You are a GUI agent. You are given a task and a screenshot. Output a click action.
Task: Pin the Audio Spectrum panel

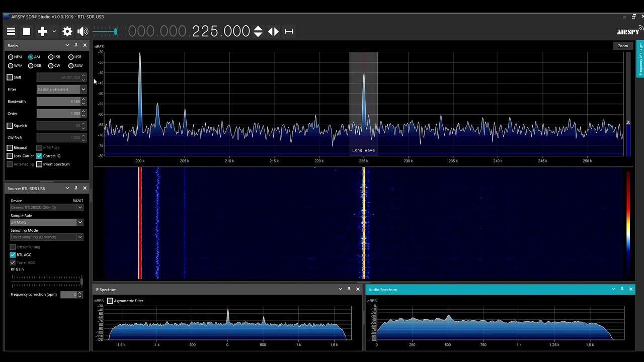[622, 289]
